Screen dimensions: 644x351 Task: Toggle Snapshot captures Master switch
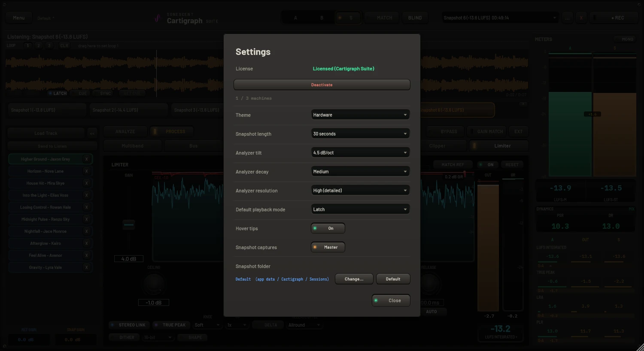[328, 247]
